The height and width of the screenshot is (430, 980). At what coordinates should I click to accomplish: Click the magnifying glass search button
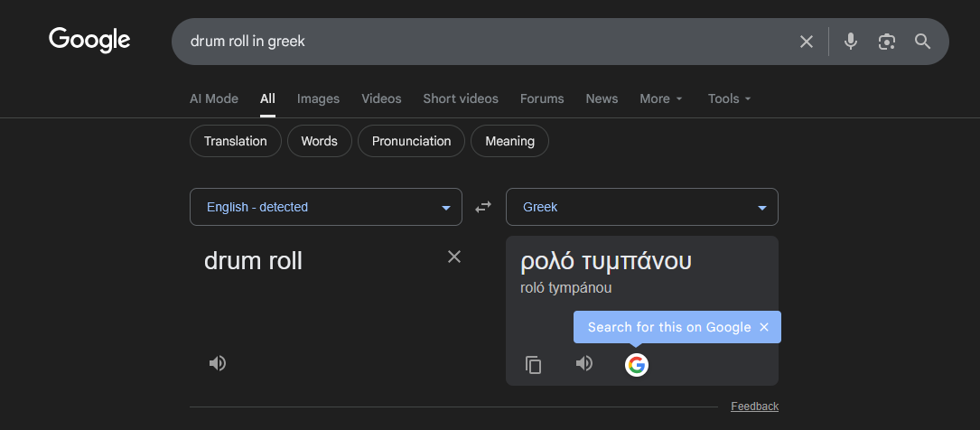922,42
